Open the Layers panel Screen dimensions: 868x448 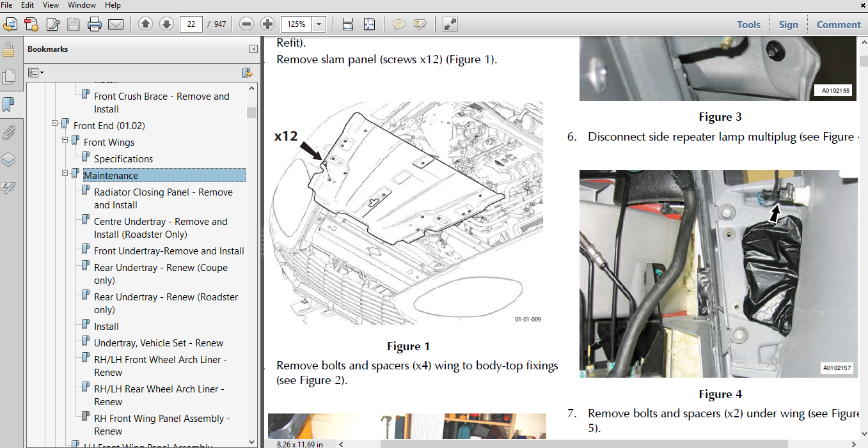coord(9,160)
